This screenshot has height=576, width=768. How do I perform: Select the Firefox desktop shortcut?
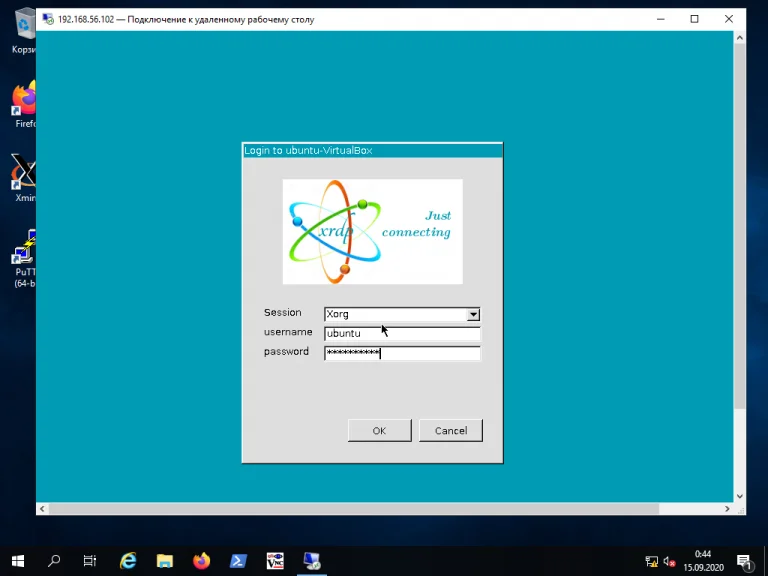pyautogui.click(x=24, y=105)
